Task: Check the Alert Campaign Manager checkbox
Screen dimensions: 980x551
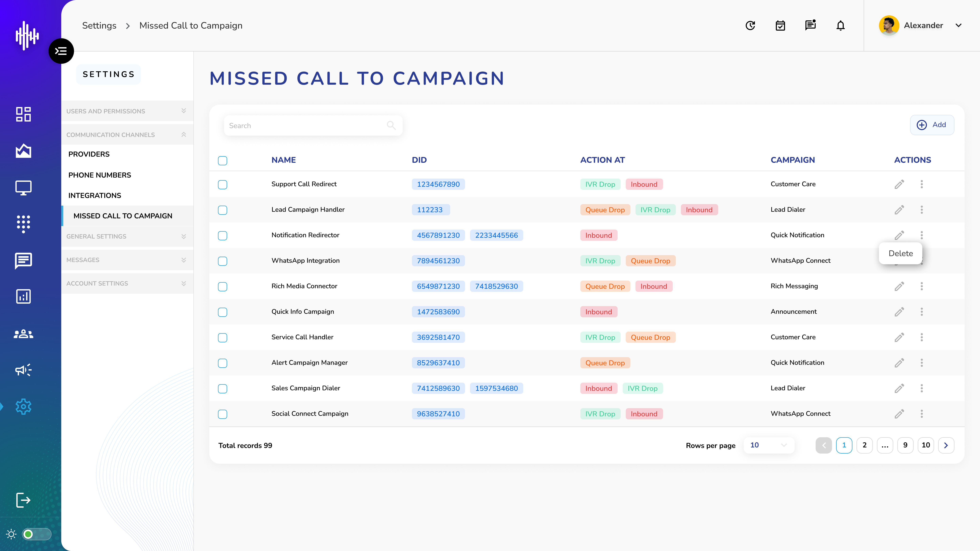Action: [223, 363]
